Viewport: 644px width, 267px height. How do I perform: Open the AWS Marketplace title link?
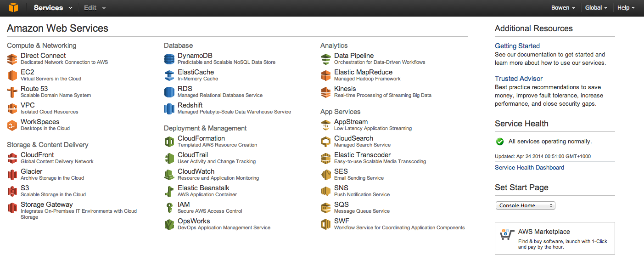coord(544,232)
